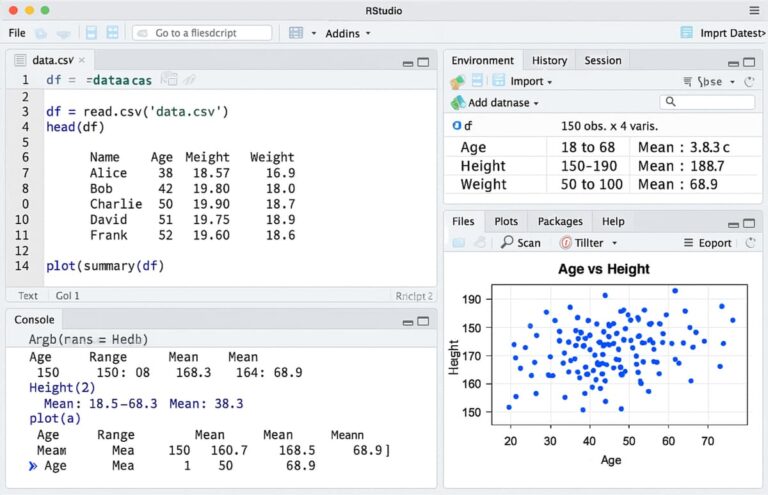Click the Eoport button
This screenshot has width=768, height=495.
tap(707, 243)
